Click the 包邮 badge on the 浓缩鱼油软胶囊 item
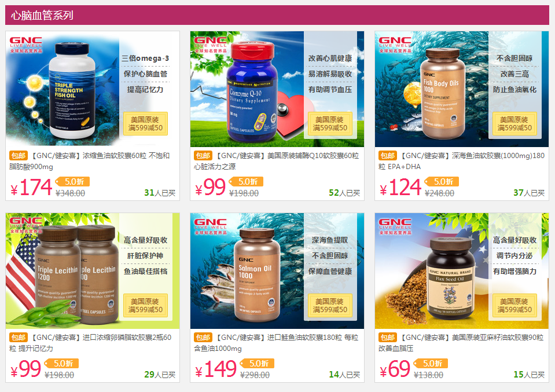Screen dimensions: 555x392 [19, 155]
